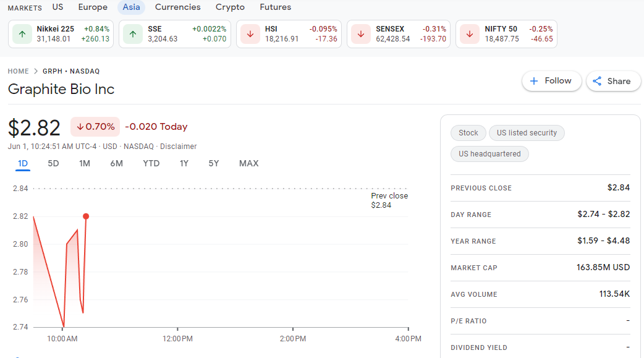Viewport: 644px width, 358px height.
Task: Click the DIVIDEND YIELD label
Action: [x=479, y=347]
